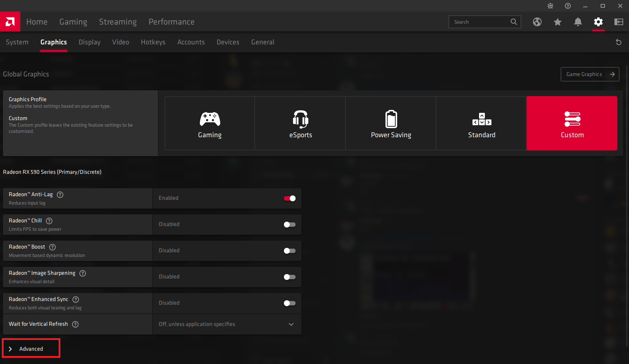This screenshot has height=364, width=629.
Task: Switch to the Devices settings tab
Action: pos(228,42)
